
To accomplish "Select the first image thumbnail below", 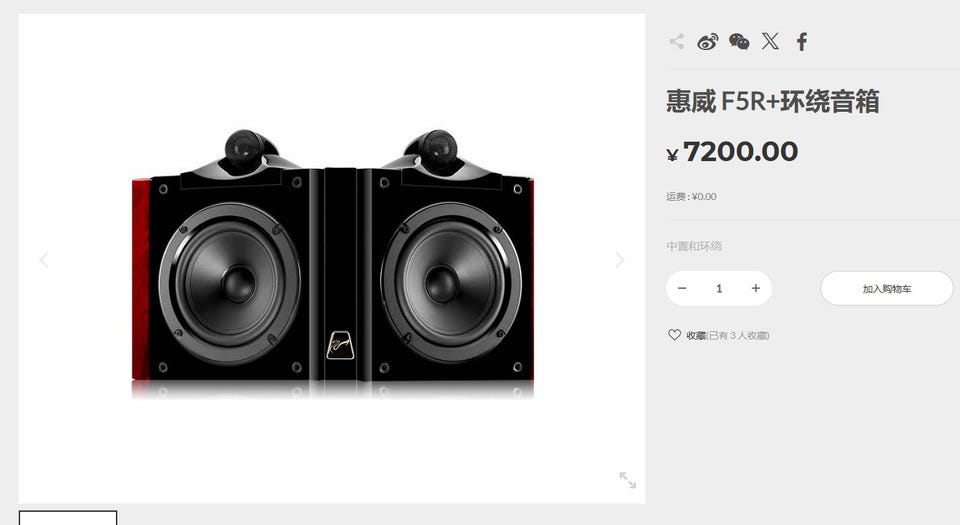I will [67, 518].
